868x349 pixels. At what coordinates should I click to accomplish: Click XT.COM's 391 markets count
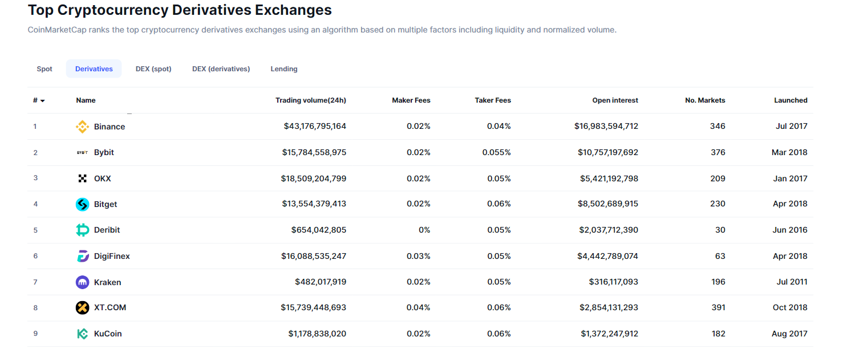pyautogui.click(x=718, y=307)
